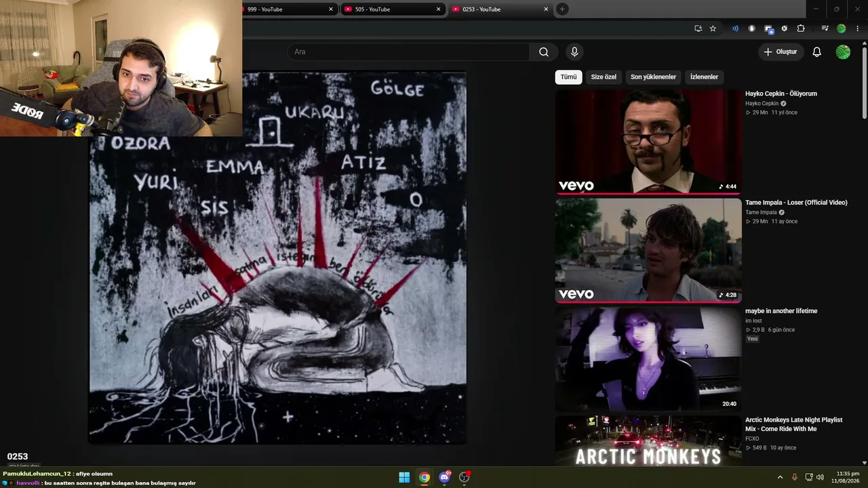This screenshot has width=868, height=488.
Task: Open the volume tray icon
Action: tap(820, 477)
